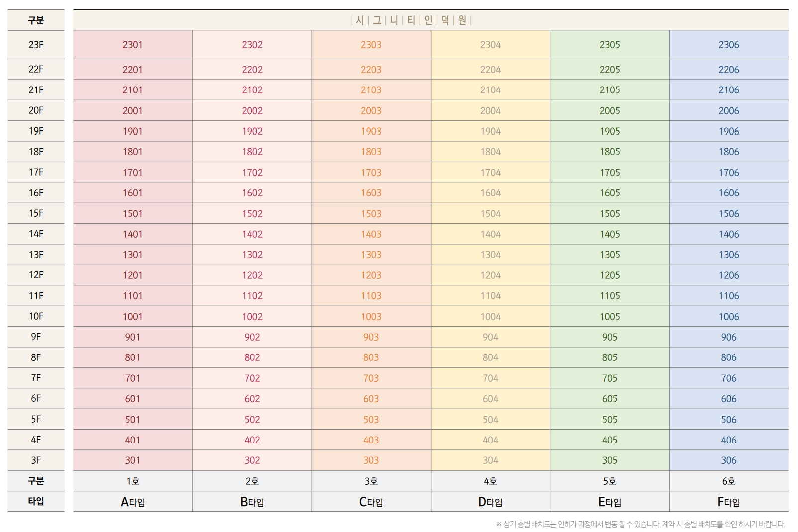Choose unit 2303 in C type column
Viewport: 798px width, 532px height.
pyautogui.click(x=371, y=45)
